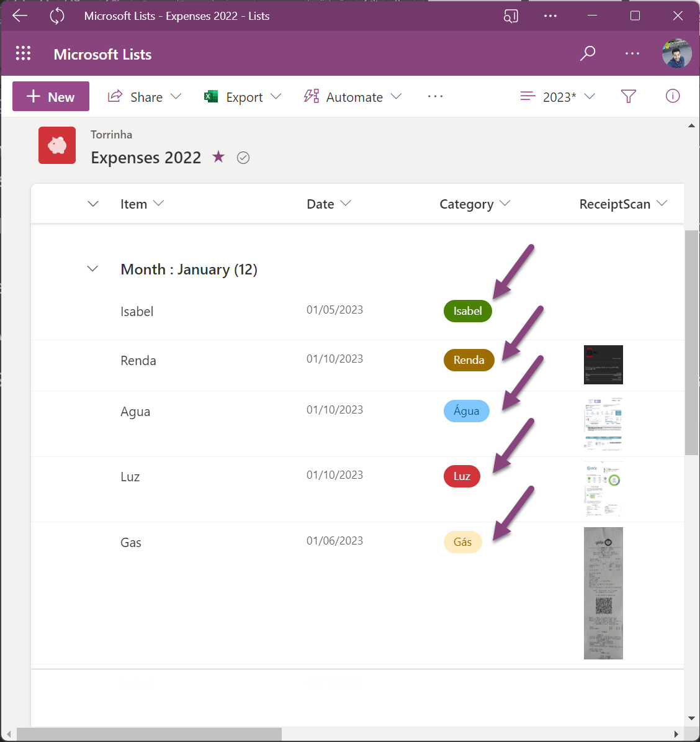Image resolution: width=700 pixels, height=742 pixels.
Task: Click the New button
Action: 51,97
